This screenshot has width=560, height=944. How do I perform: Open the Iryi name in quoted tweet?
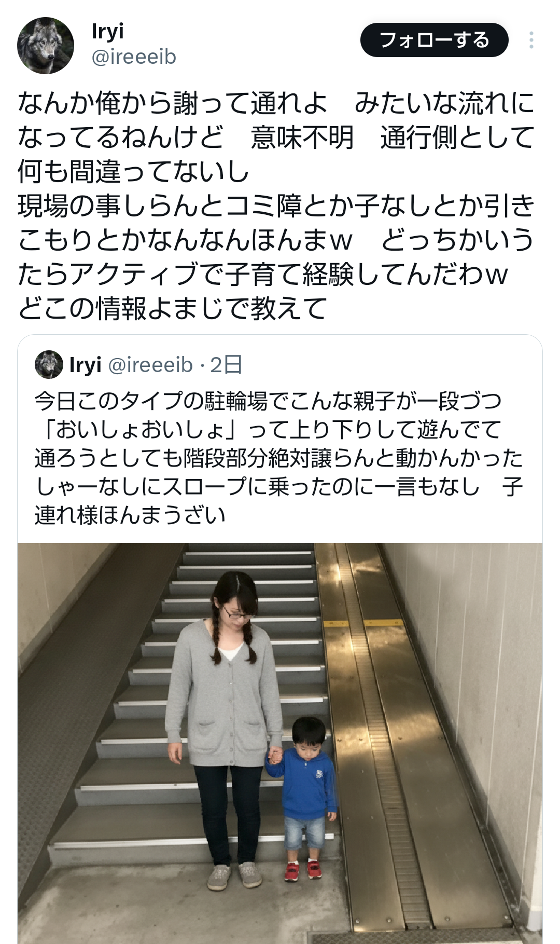(85, 365)
